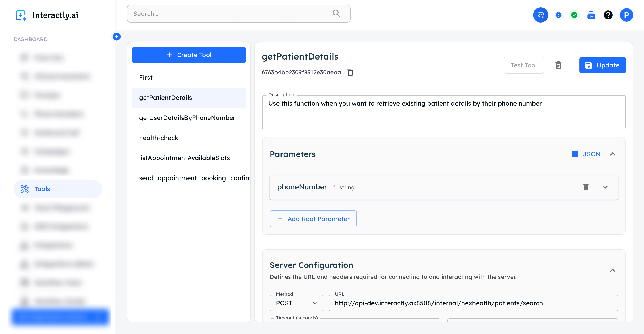Click the Create Tool button
644x334 pixels.
pyautogui.click(x=189, y=55)
